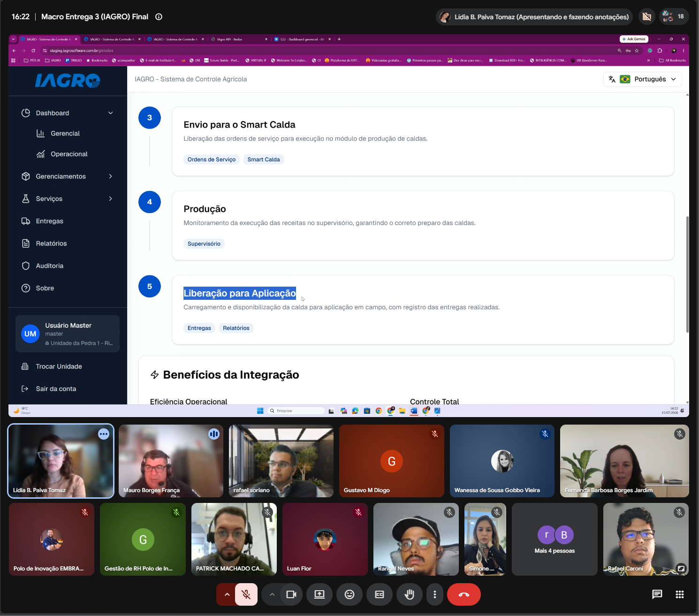Viewport: 699px width, 616px height.
Task: Toggle the camera on or off
Action: click(x=291, y=594)
